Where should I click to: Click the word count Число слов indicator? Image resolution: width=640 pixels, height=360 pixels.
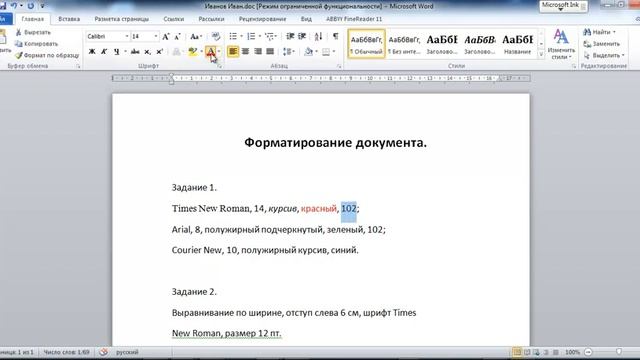67,352
